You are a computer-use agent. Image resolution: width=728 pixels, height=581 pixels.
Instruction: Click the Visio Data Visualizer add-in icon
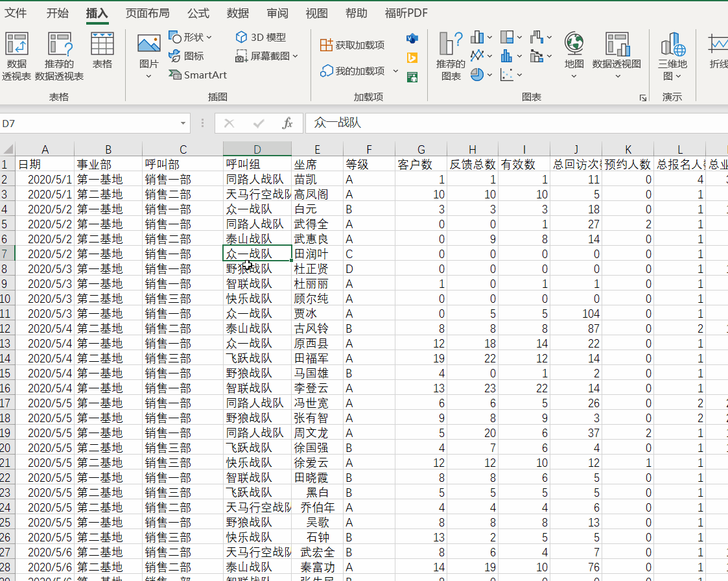point(412,38)
